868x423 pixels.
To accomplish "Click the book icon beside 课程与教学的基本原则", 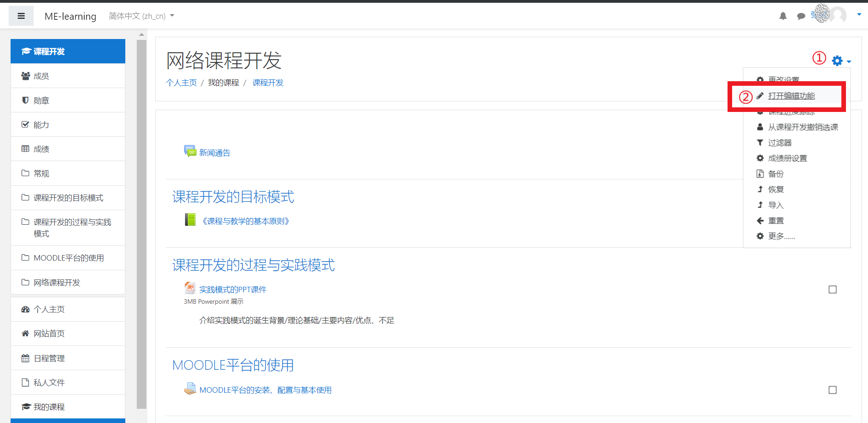I will point(190,219).
